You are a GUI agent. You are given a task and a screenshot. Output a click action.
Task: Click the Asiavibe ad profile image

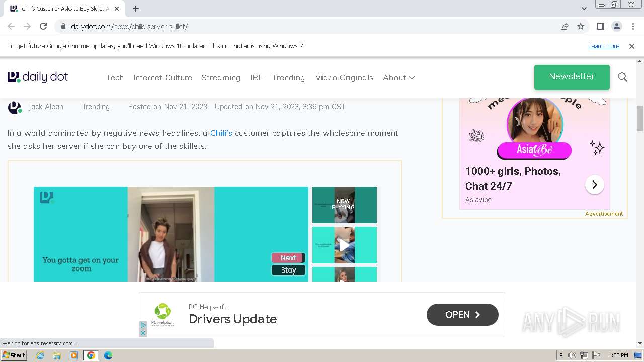534,123
